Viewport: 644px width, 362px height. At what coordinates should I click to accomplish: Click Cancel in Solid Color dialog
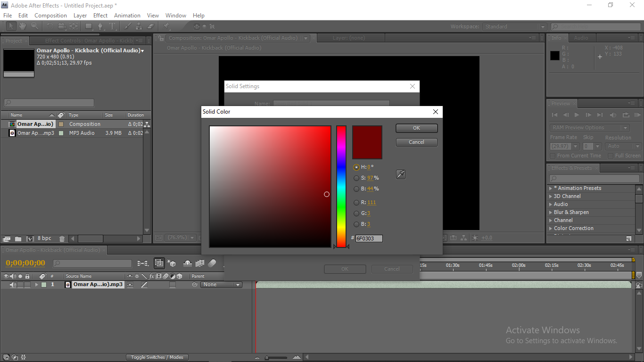pos(417,142)
